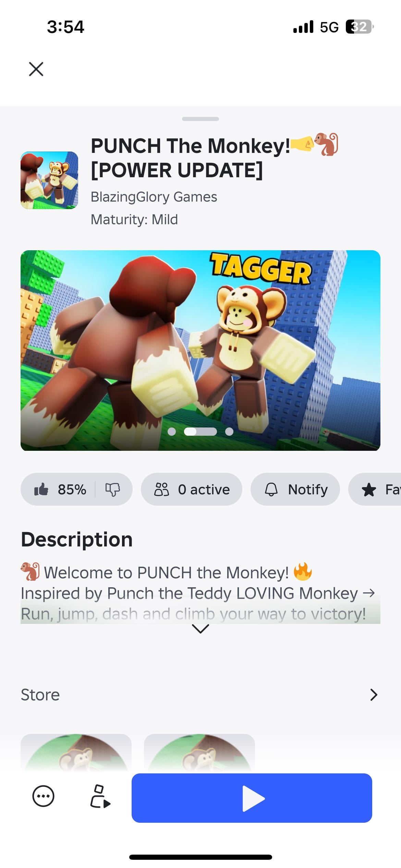
Task: Open the three-dots more options icon
Action: pos(43,796)
